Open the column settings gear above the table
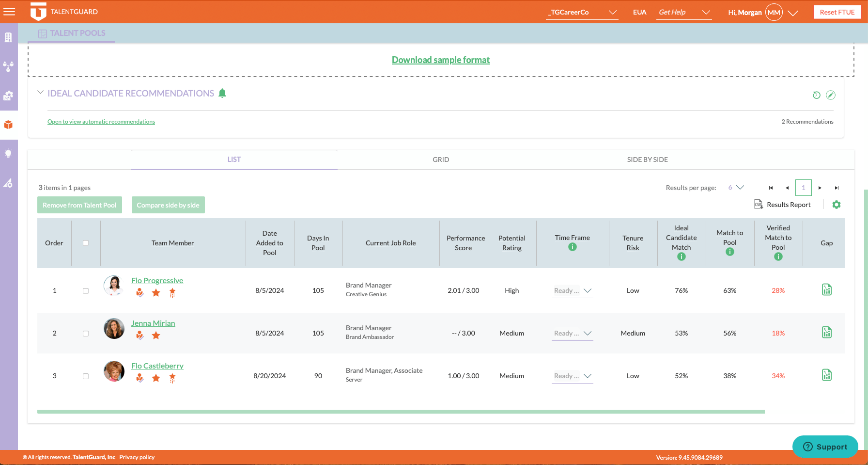The width and height of the screenshot is (868, 465). point(837,204)
